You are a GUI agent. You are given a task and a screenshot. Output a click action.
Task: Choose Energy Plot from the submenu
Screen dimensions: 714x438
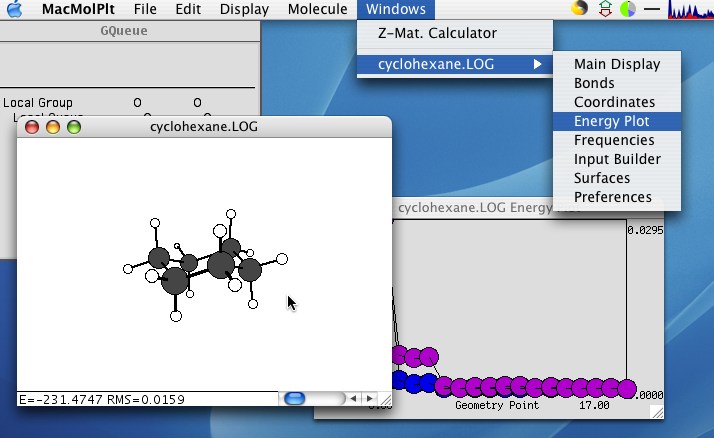coord(611,121)
